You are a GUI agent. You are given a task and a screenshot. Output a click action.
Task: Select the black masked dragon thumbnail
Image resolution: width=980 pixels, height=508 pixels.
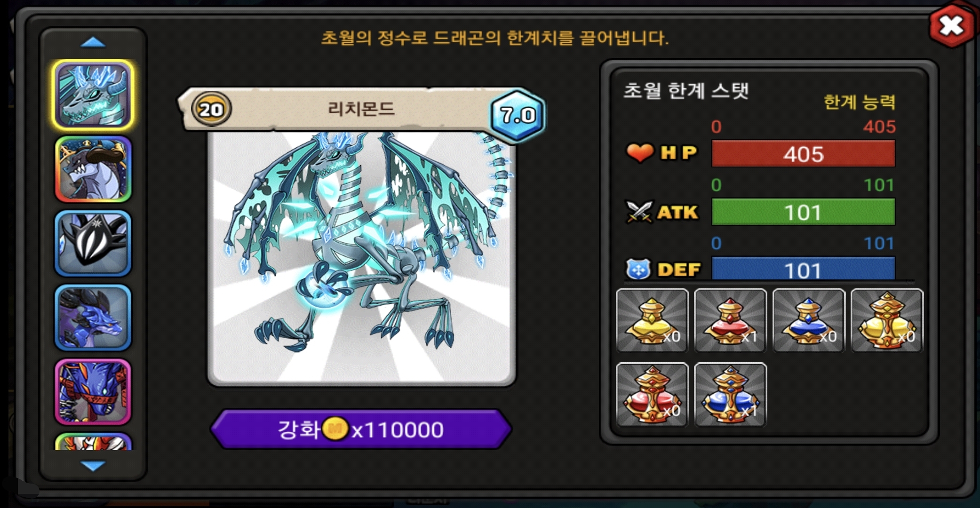tap(93, 243)
